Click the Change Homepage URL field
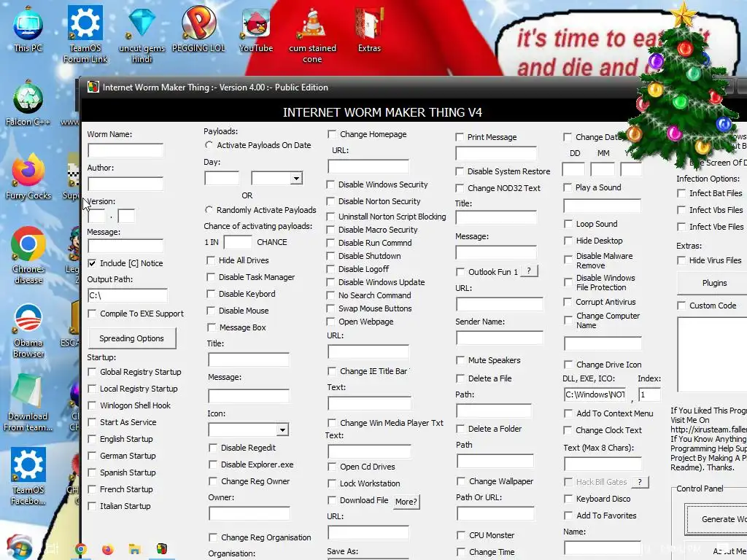 (x=368, y=167)
